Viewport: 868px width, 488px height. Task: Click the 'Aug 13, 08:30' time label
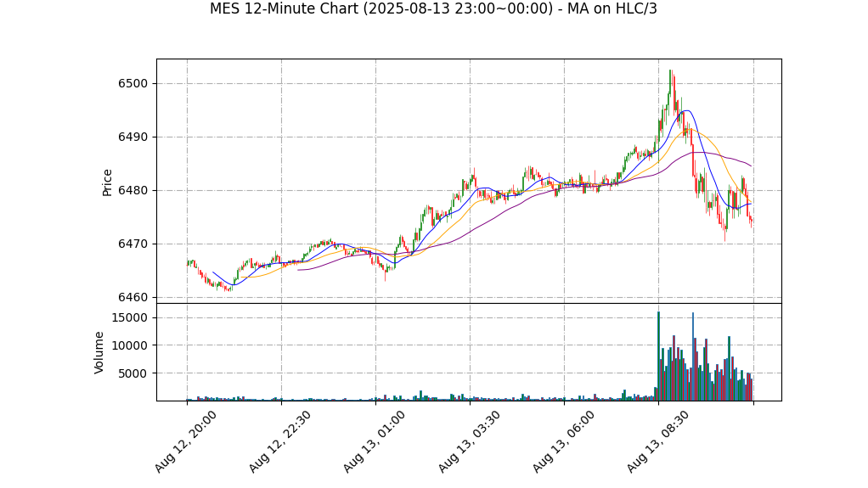(657, 442)
